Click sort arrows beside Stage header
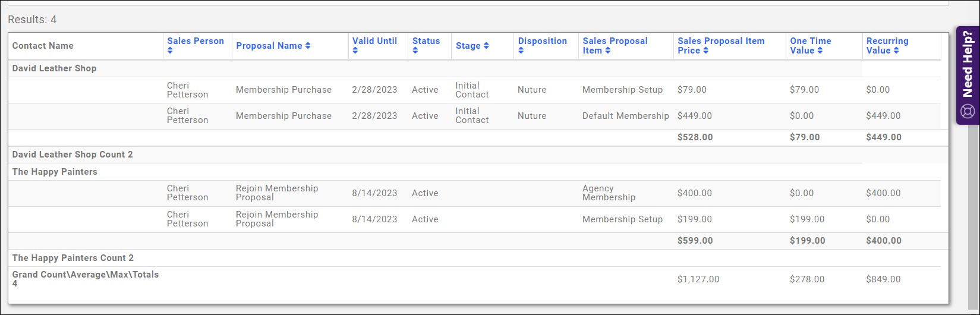 tap(486, 46)
